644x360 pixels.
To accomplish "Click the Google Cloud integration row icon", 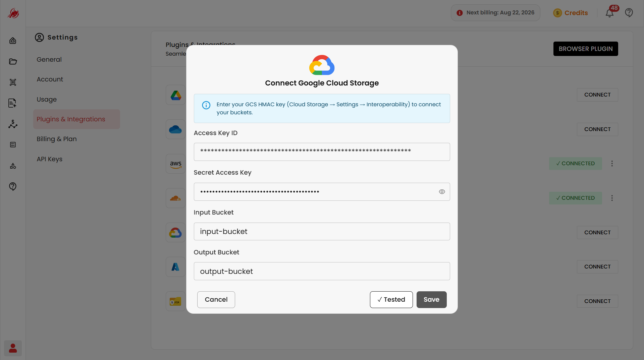I will coord(176,233).
